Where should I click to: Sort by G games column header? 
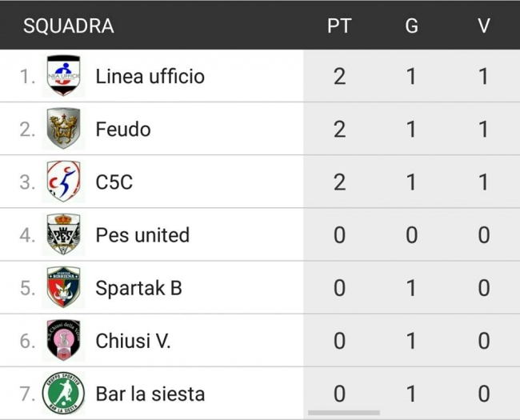pos(411,26)
